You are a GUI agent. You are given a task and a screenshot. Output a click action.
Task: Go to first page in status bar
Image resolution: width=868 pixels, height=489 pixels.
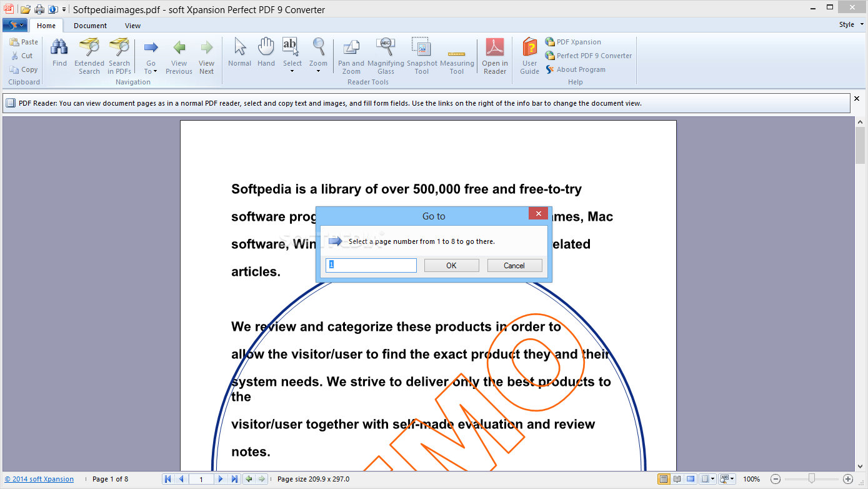coord(168,479)
